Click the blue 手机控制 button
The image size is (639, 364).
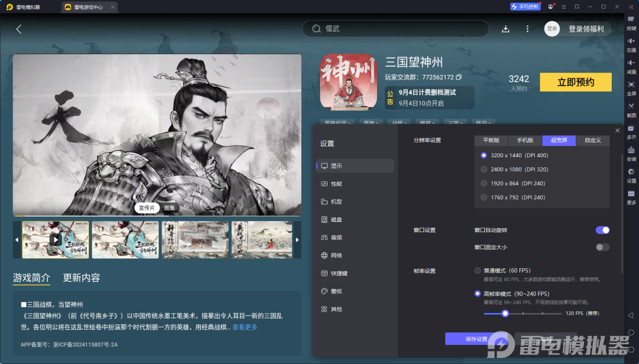tap(525, 7)
